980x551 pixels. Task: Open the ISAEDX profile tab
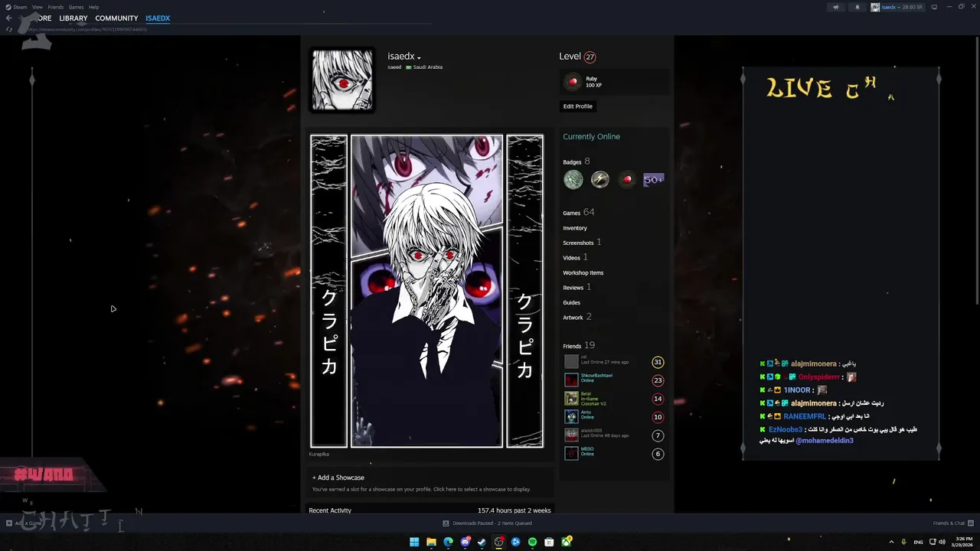(x=158, y=18)
